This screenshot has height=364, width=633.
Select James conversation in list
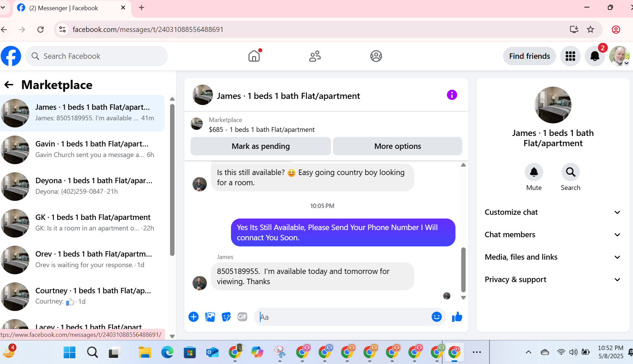pyautogui.click(x=82, y=113)
